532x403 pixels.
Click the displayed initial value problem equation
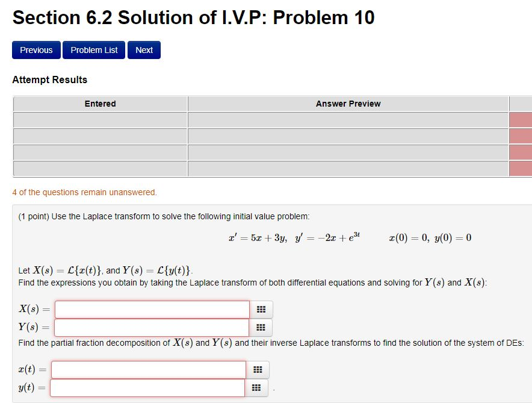pyautogui.click(x=349, y=237)
